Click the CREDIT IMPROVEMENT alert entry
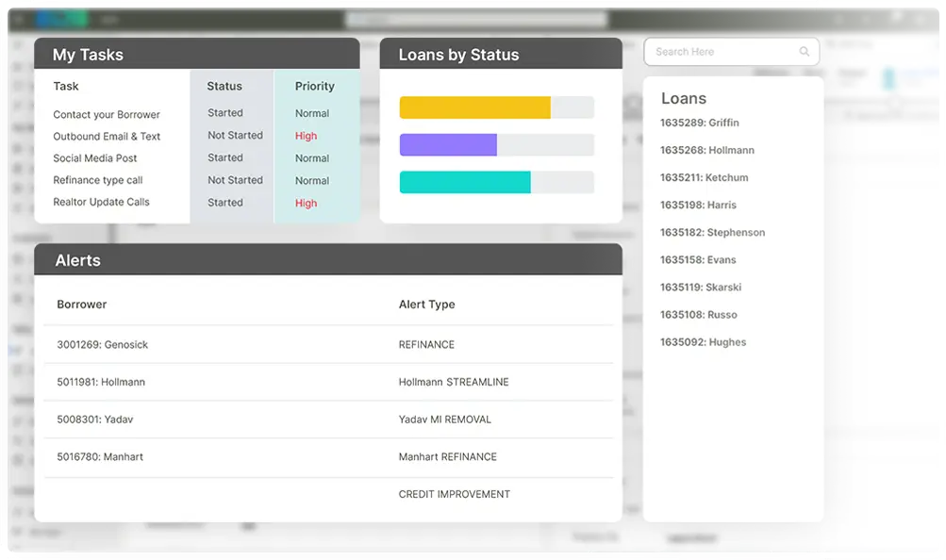 click(x=454, y=494)
